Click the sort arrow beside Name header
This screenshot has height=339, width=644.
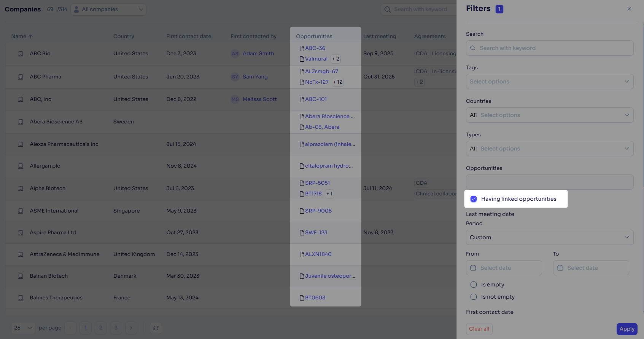click(x=31, y=37)
